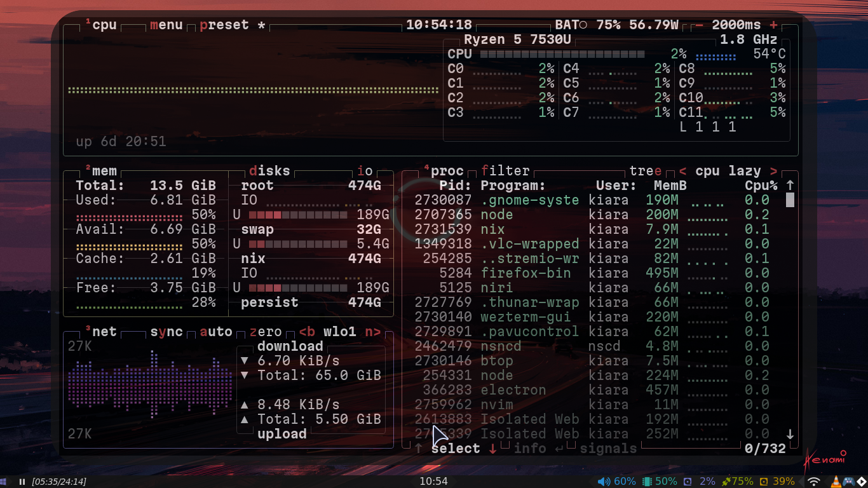Click the workspace icon at taskbar start

(3, 482)
